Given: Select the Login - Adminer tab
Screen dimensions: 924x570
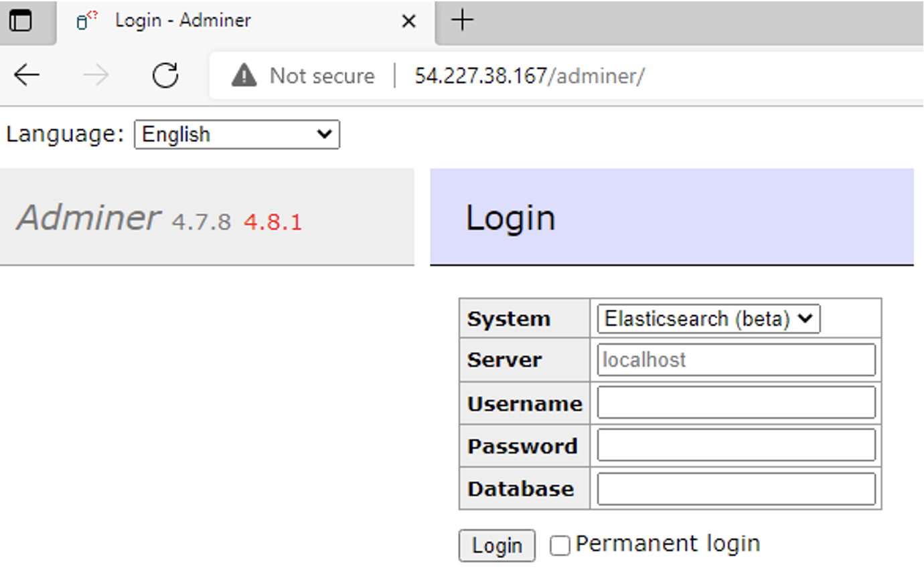Looking at the screenshot, I should [246, 21].
